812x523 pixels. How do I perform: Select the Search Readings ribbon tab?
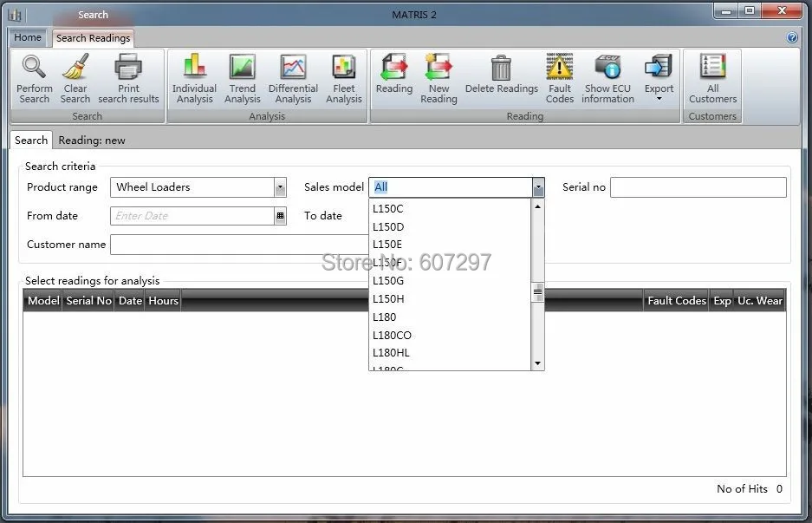pos(94,38)
